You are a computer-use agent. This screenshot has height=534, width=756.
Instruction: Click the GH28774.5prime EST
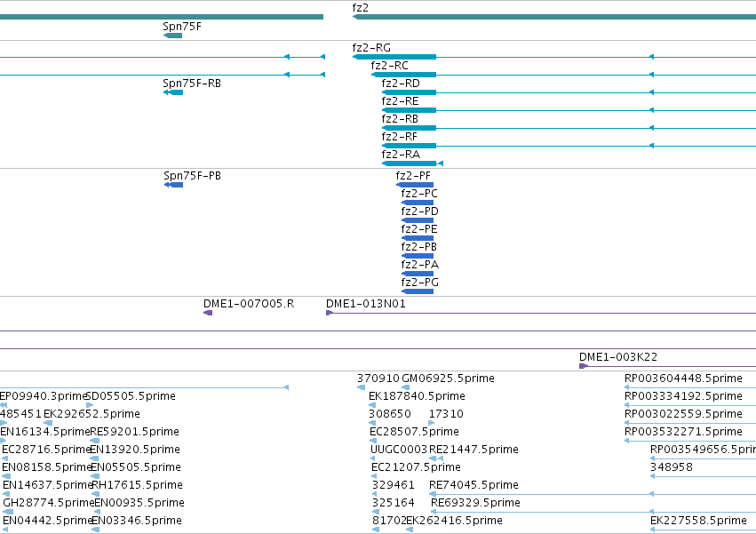pyautogui.click(x=8, y=512)
